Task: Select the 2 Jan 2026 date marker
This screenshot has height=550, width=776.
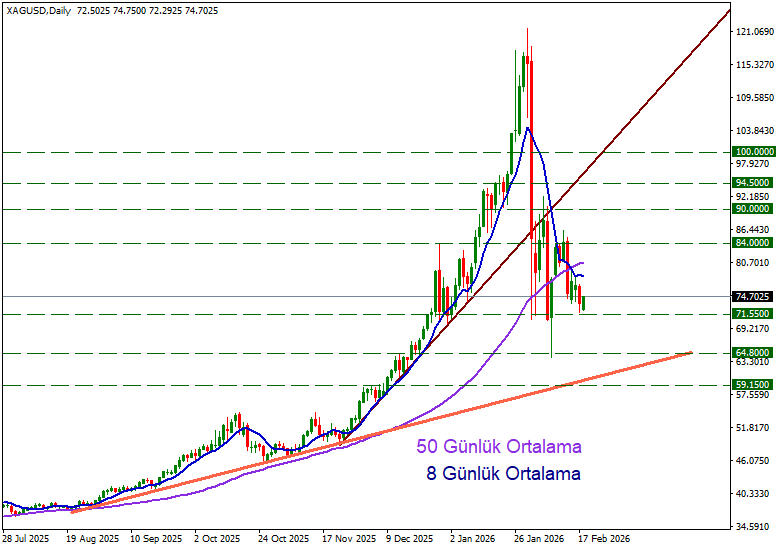Action: click(473, 537)
